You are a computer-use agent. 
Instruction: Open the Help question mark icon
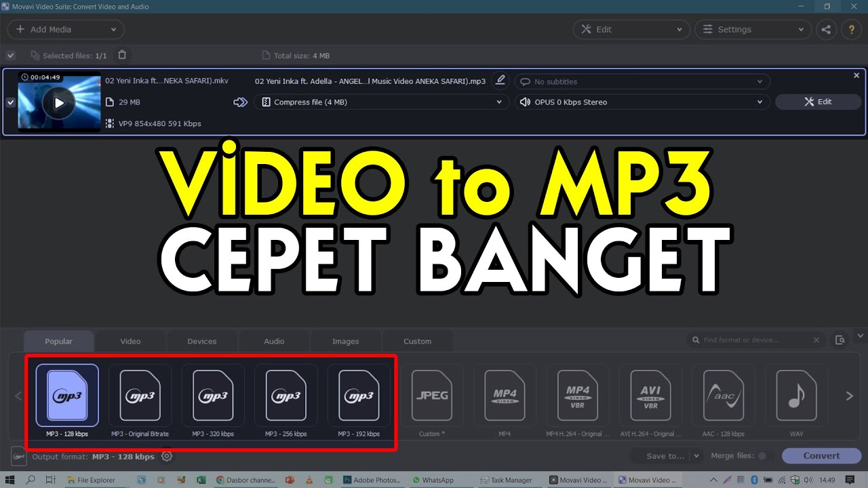[x=851, y=29]
